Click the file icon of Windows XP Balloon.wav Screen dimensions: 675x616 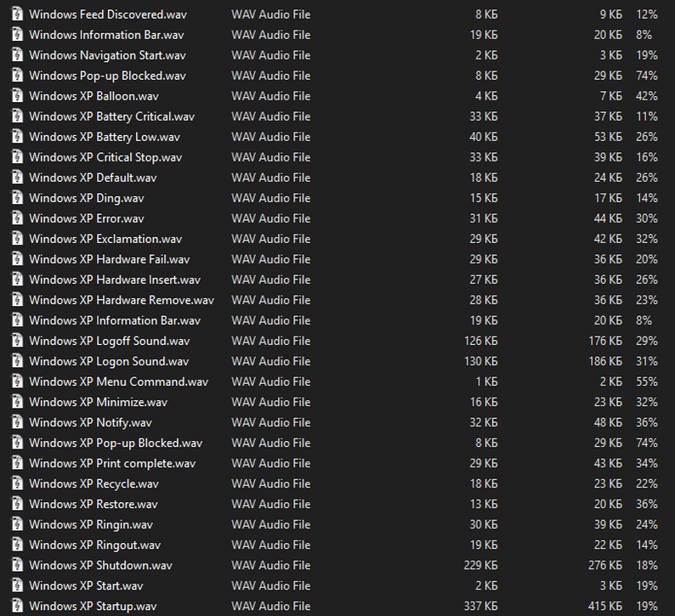(17, 96)
